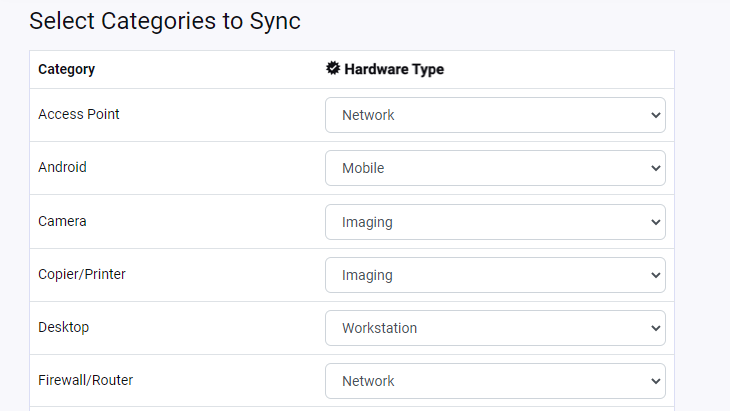Expand the Desktop Workstation dropdown

point(495,328)
